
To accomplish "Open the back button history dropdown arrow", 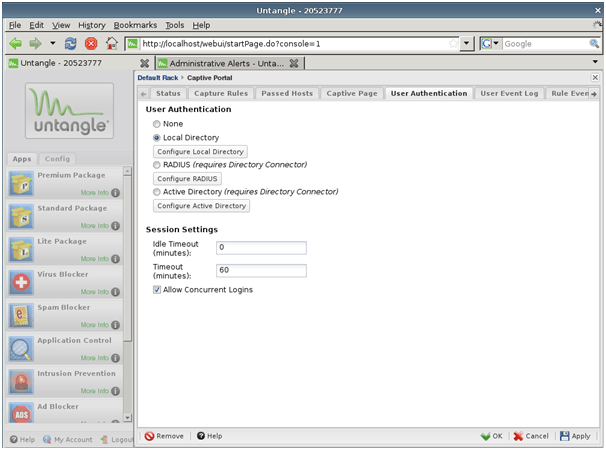I will [x=52, y=44].
